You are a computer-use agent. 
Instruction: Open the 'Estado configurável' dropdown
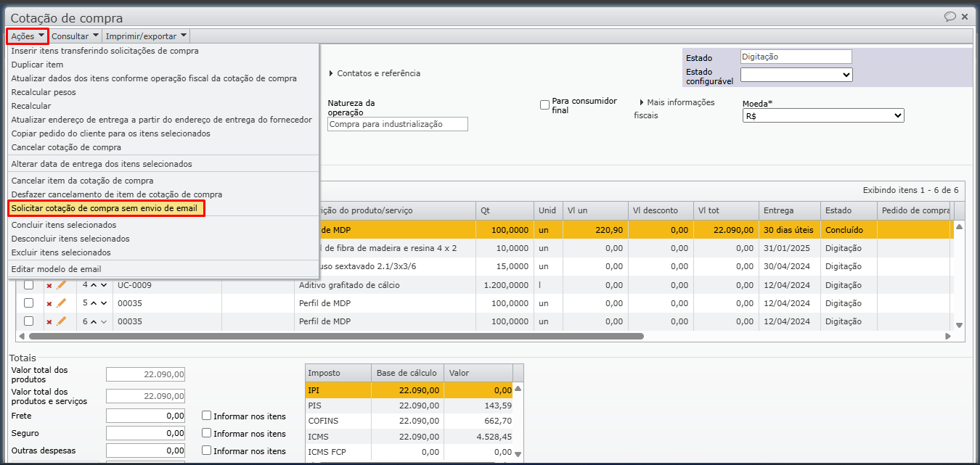click(796, 75)
